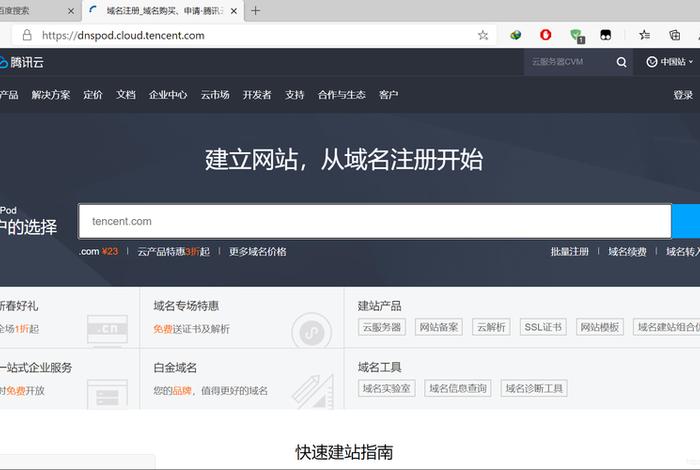This screenshot has width=700, height=470.
Task: Click the 域名实验室 tool button
Action: point(387,388)
